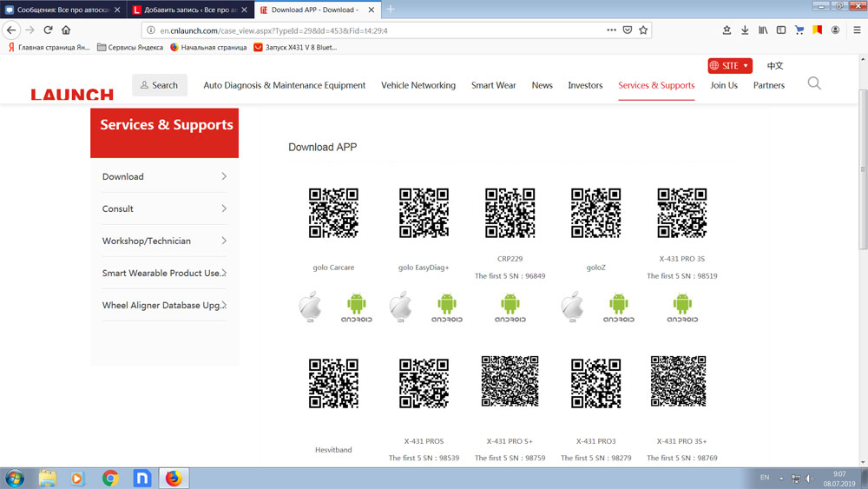The height and width of the screenshot is (489, 868).
Task: Open media player from taskbar
Action: [x=77, y=478]
